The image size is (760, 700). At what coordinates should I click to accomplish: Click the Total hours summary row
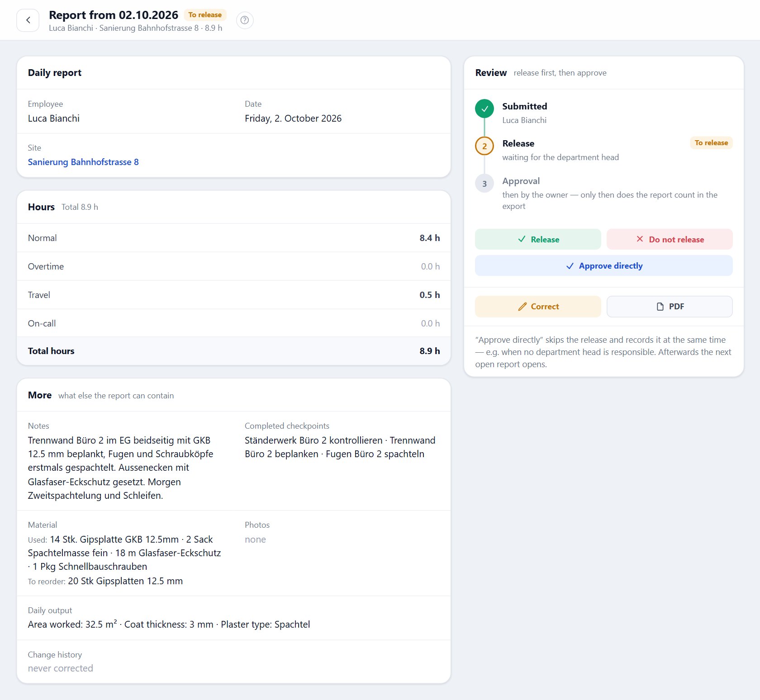234,351
